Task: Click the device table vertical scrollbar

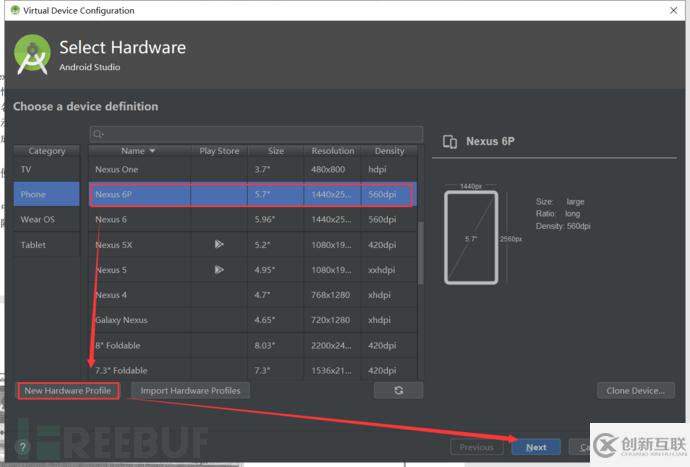Action: [x=420, y=253]
